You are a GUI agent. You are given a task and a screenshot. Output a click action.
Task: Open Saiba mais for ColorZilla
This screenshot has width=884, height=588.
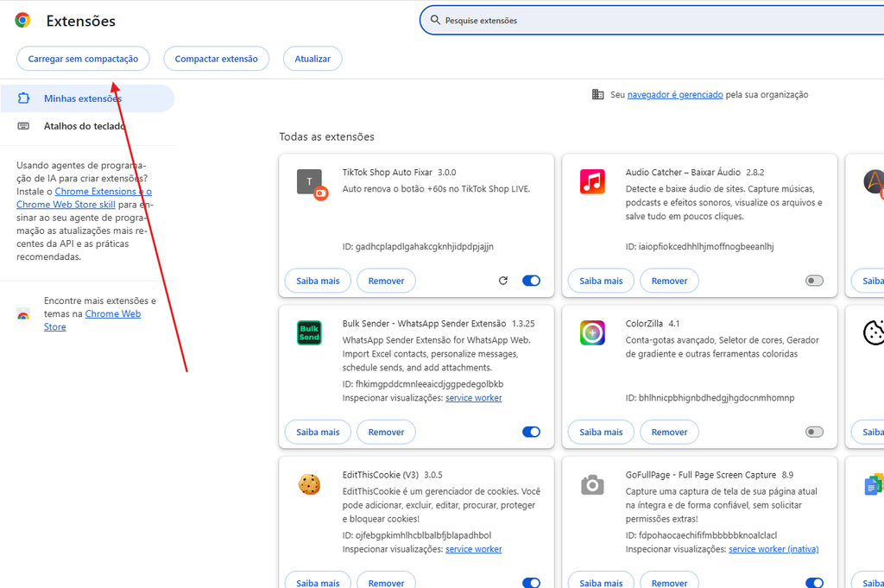coord(601,432)
